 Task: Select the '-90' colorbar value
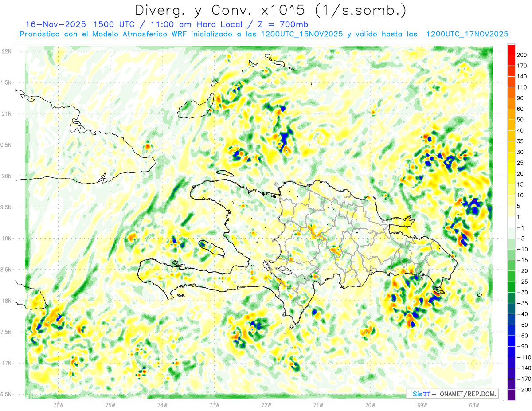coord(522,347)
